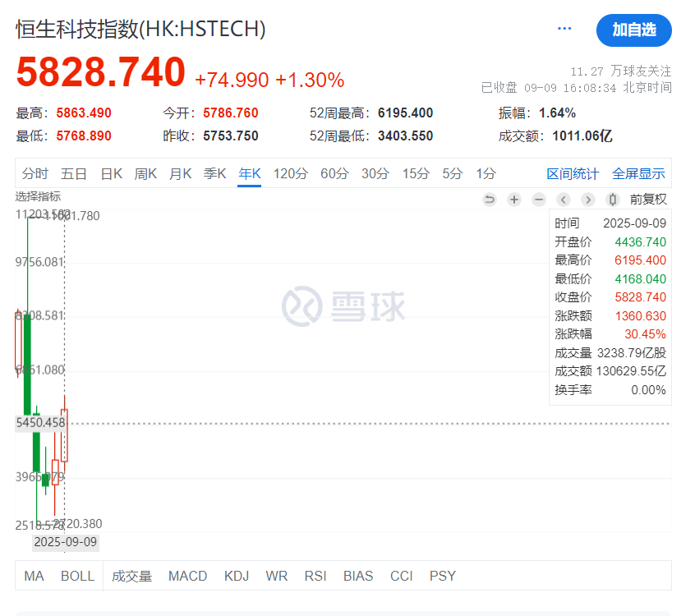
Task: Select the 月K chart tab
Action: point(181,173)
